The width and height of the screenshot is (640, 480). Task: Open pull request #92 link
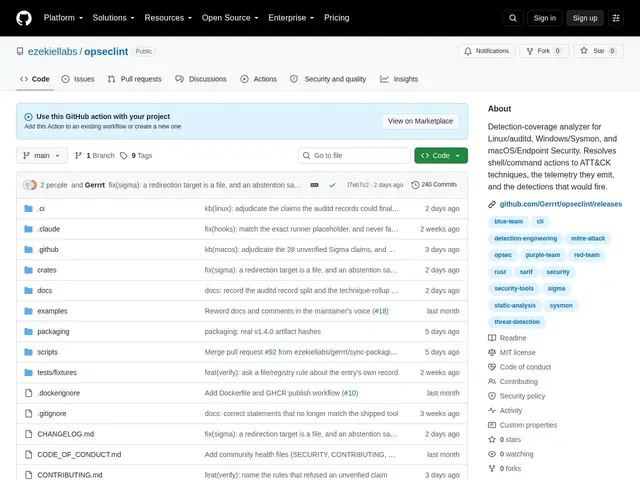tap(270, 352)
